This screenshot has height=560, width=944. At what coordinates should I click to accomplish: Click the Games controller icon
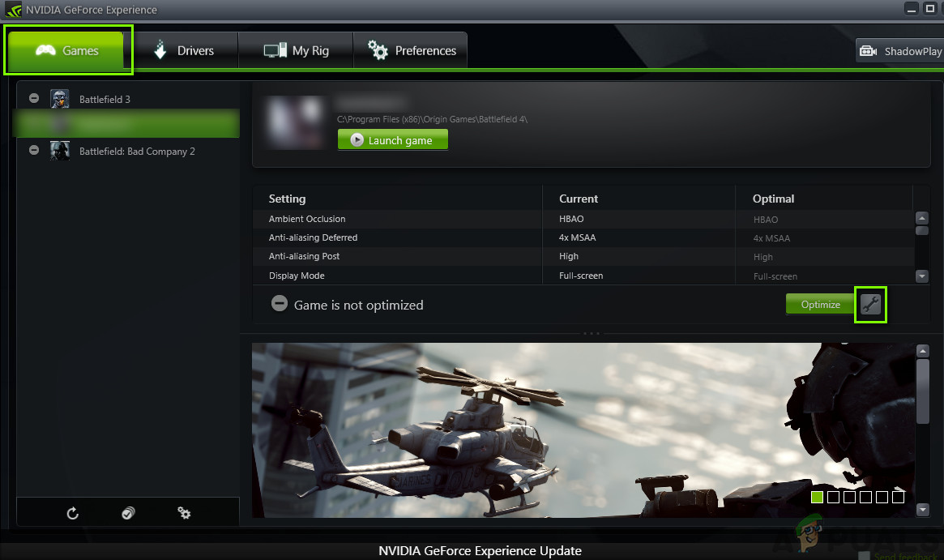pyautogui.click(x=45, y=50)
